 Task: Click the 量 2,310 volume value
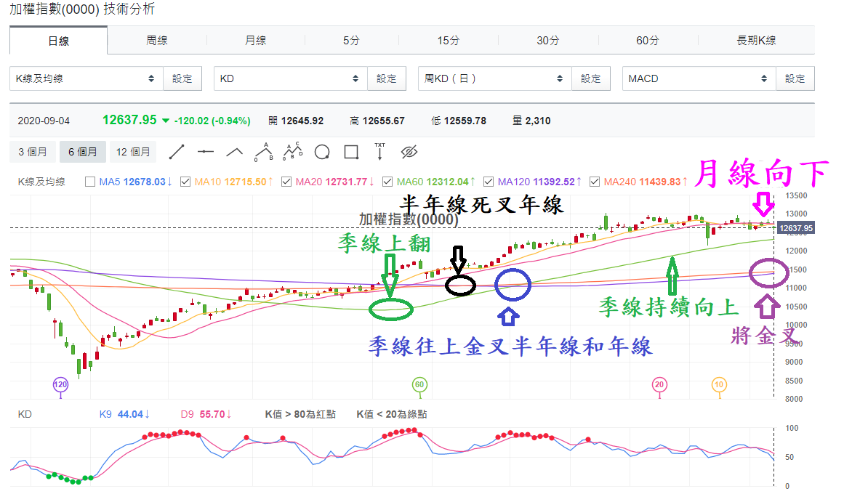[x=531, y=121]
